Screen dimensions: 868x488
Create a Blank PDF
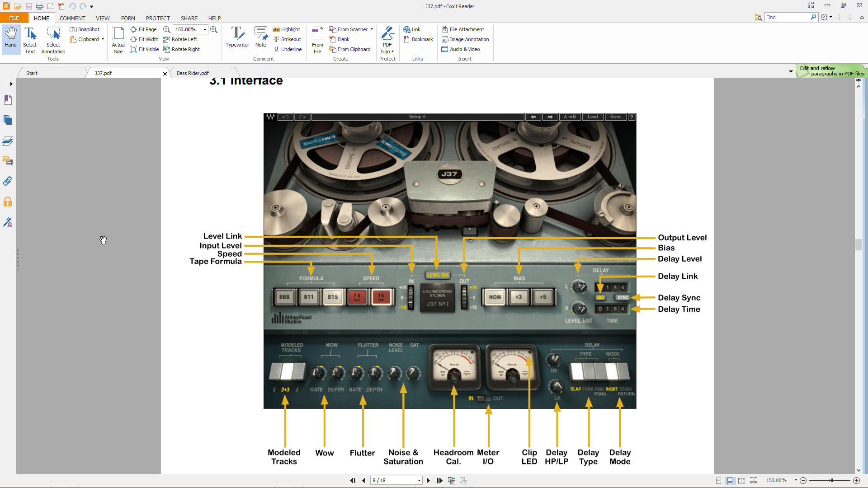tap(339, 39)
